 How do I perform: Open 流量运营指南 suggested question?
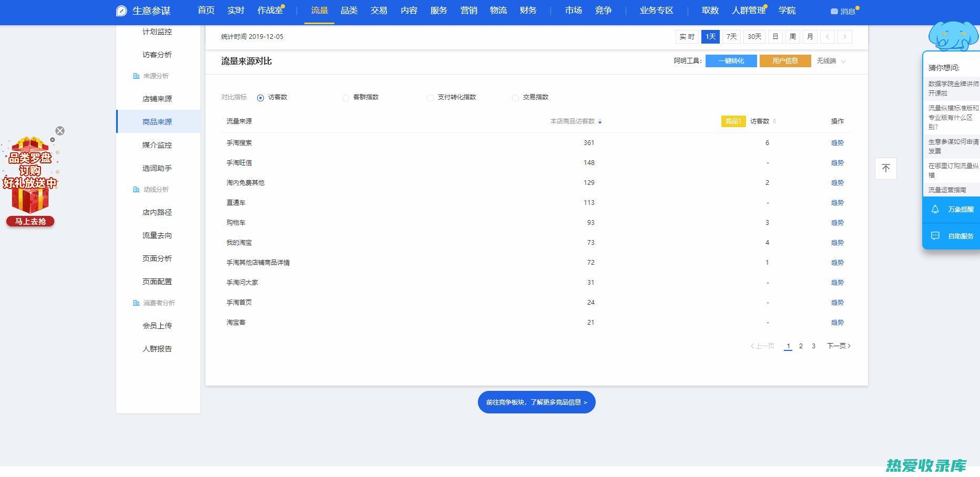pos(947,190)
